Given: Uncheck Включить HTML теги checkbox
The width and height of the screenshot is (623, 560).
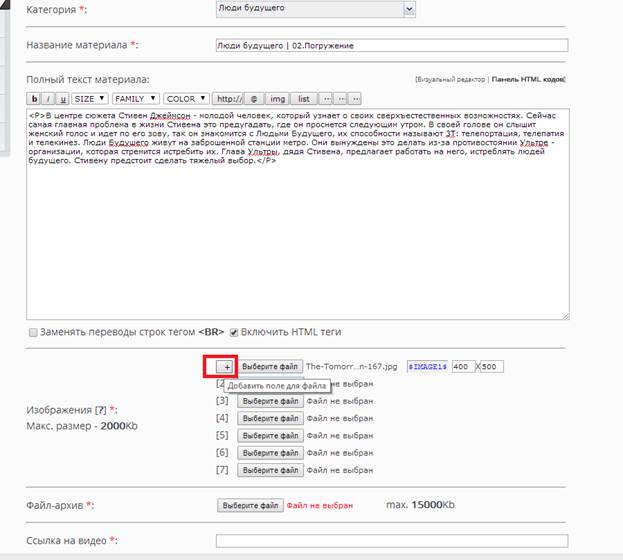Looking at the screenshot, I should point(234,332).
